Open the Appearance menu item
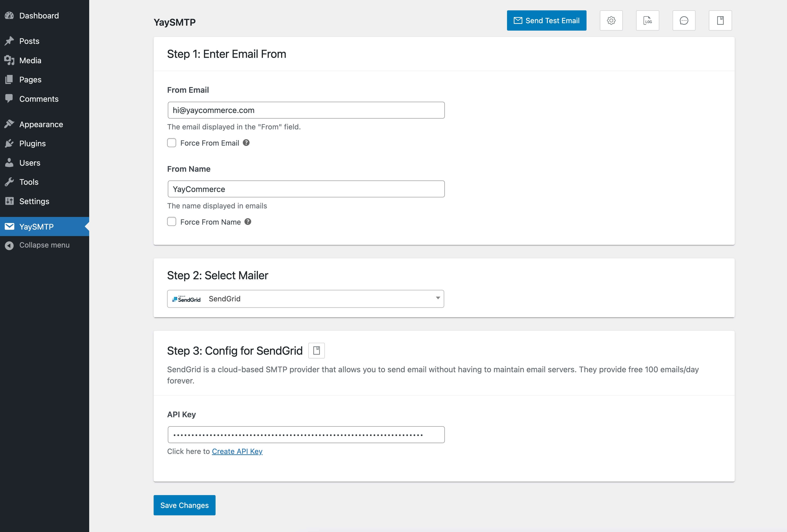The height and width of the screenshot is (532, 787). (44, 124)
